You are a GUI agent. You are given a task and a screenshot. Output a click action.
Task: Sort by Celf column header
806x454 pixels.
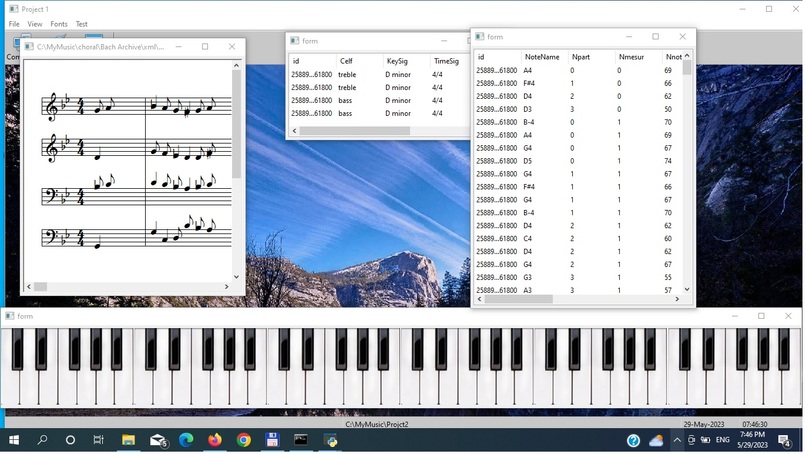click(x=346, y=61)
